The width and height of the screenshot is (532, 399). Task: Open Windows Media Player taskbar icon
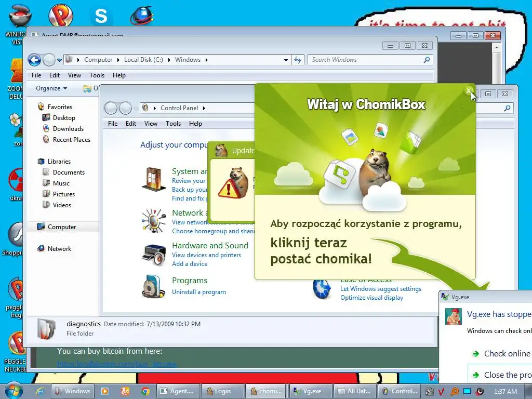105,391
